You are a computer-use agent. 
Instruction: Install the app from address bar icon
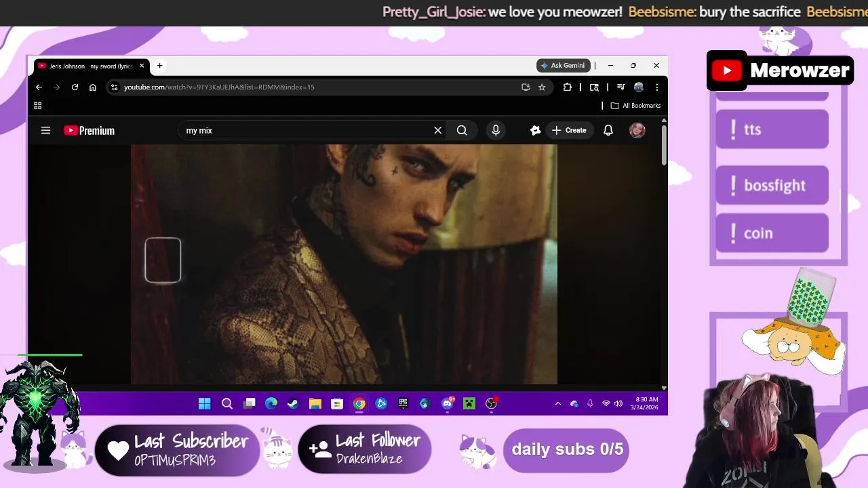(526, 87)
